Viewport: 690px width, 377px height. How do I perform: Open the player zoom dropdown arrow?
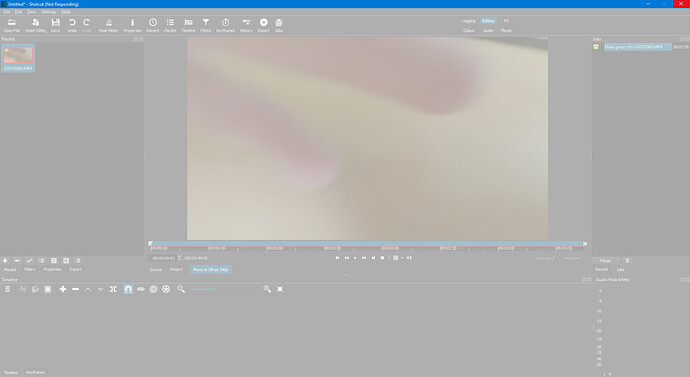tap(389, 258)
